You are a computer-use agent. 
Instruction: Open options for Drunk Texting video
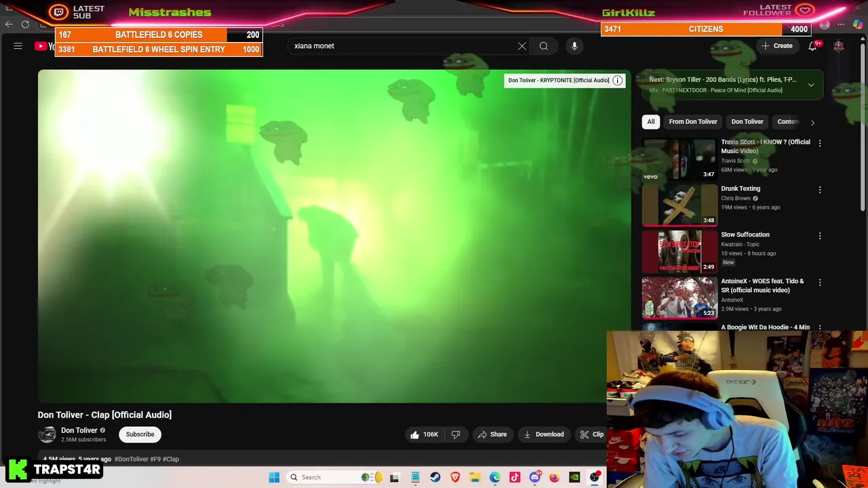820,190
